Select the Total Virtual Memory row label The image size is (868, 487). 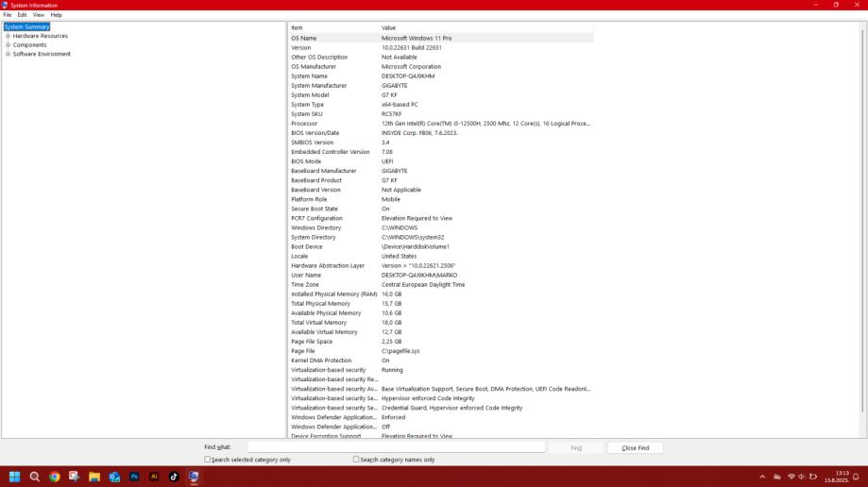pos(319,322)
